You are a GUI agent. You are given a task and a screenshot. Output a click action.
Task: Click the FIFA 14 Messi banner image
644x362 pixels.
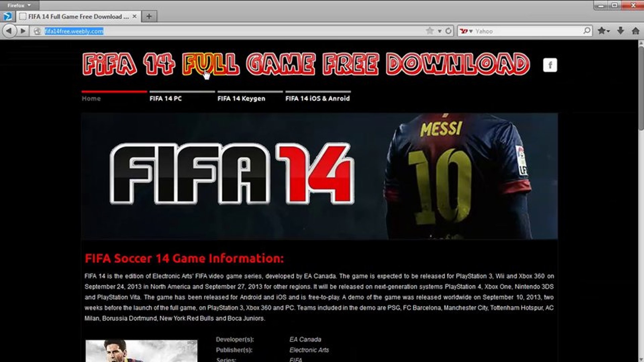click(319, 176)
